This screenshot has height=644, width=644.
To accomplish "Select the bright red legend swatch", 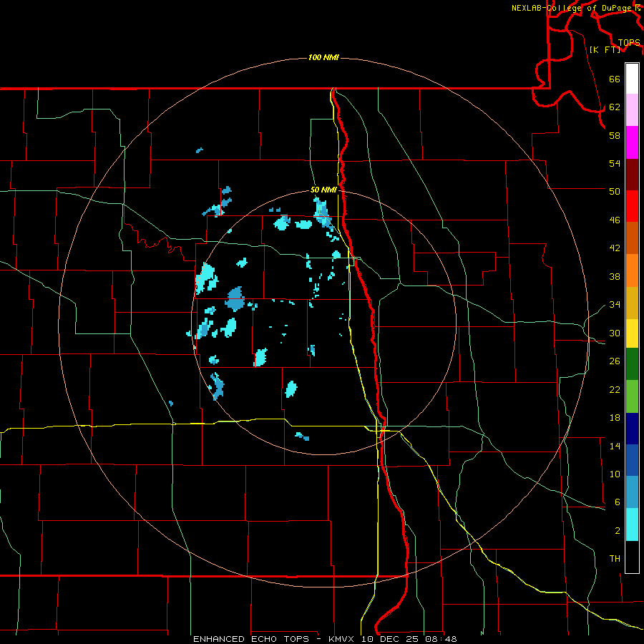I will tap(632, 206).
